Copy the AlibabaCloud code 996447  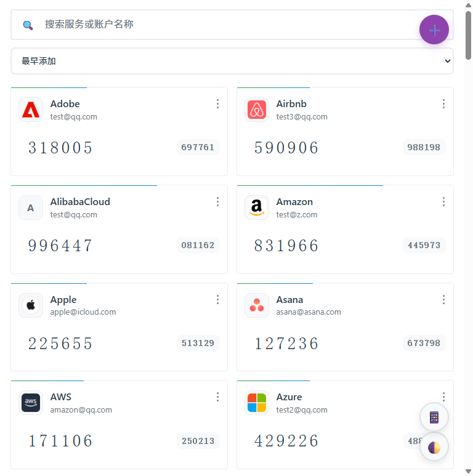[60, 246]
